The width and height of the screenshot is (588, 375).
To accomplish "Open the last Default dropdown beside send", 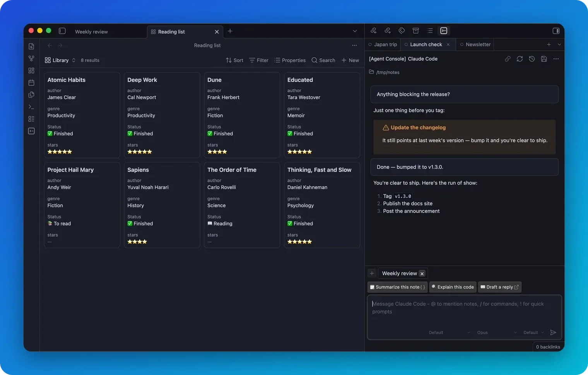I will [533, 332].
